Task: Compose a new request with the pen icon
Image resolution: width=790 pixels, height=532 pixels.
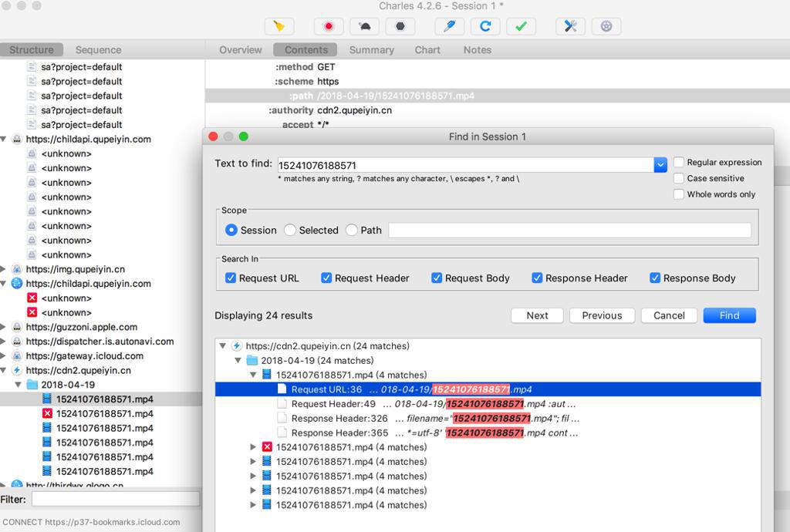Action: point(450,26)
